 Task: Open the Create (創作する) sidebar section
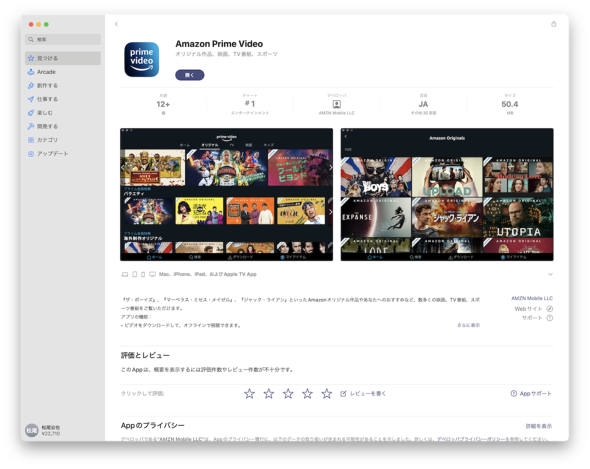(x=63, y=85)
